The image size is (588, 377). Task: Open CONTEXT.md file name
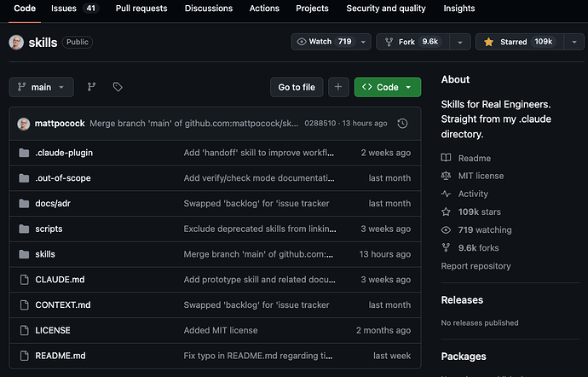point(63,304)
